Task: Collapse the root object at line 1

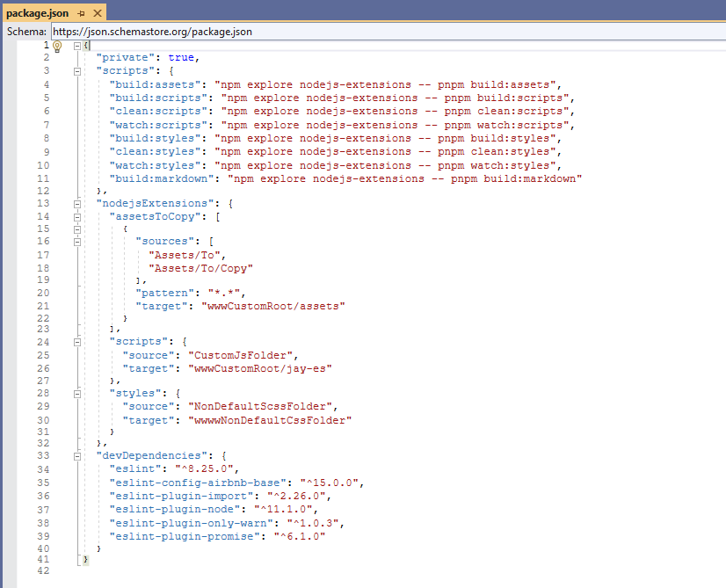Action: (77, 46)
